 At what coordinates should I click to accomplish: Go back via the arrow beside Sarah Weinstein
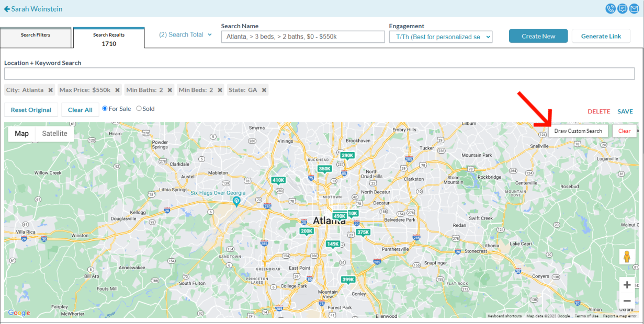[6, 8]
